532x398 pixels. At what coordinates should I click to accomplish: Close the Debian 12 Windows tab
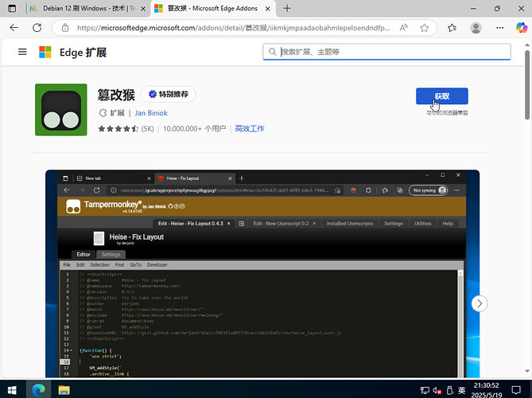tap(143, 9)
